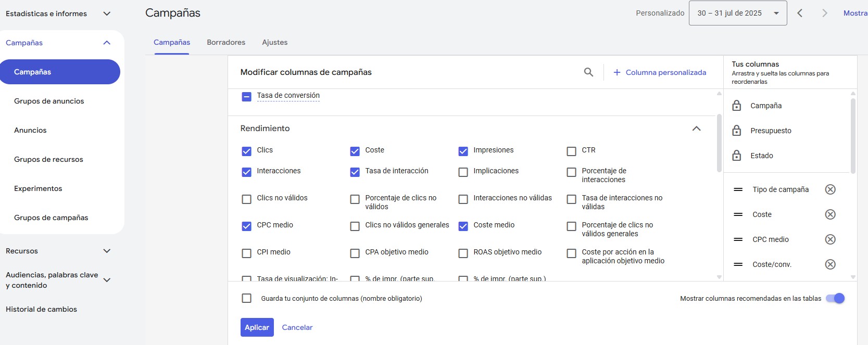The width and height of the screenshot is (868, 345).
Task: Open Anuncios in sidebar
Action: [x=30, y=130]
